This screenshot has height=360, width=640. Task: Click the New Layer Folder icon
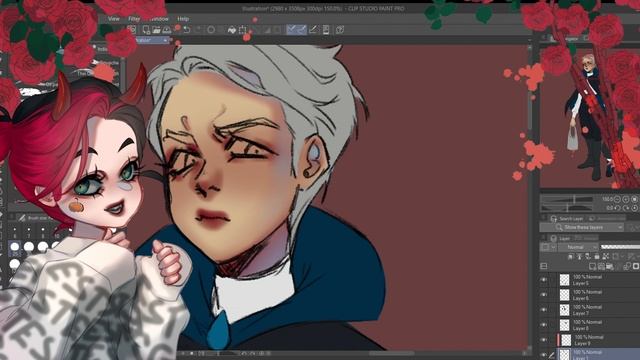tap(610, 267)
